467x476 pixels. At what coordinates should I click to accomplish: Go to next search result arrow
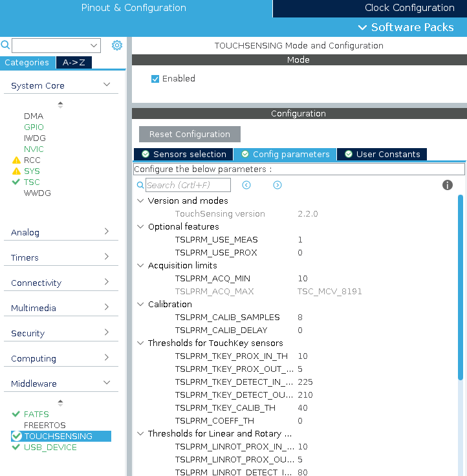click(277, 185)
